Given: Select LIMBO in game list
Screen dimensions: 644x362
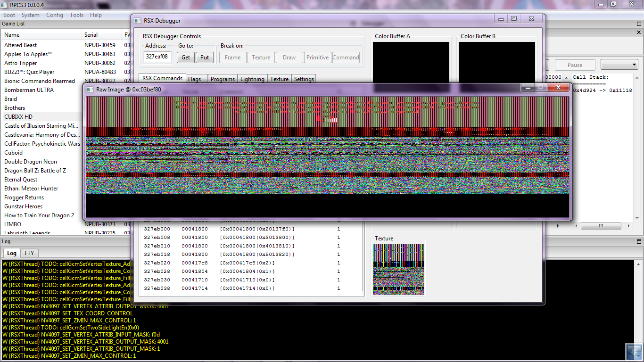Looking at the screenshot, I should coord(13,224).
